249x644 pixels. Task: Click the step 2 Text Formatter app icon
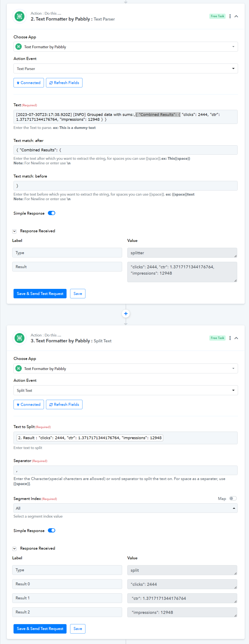tap(19, 17)
